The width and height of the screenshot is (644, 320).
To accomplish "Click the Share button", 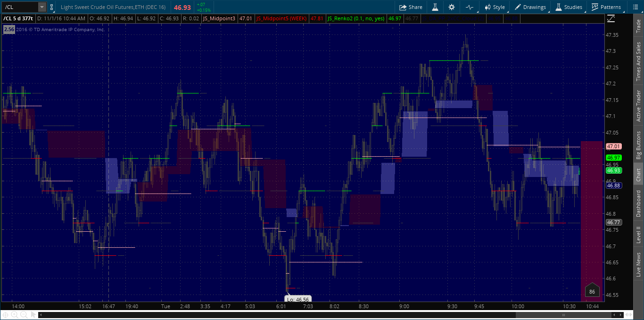I will point(411,7).
